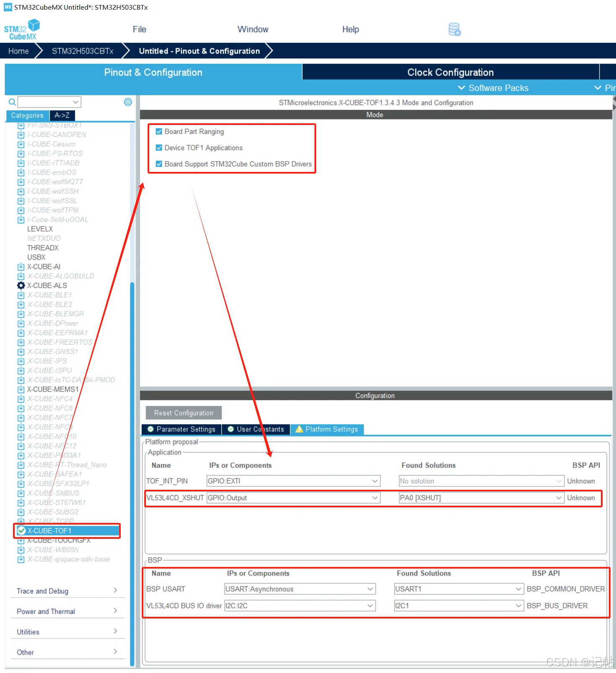Image resolution: width=616 pixels, height=673 pixels.
Task: Click green check icon beside X-CUBE-TOF1
Action: [x=22, y=531]
